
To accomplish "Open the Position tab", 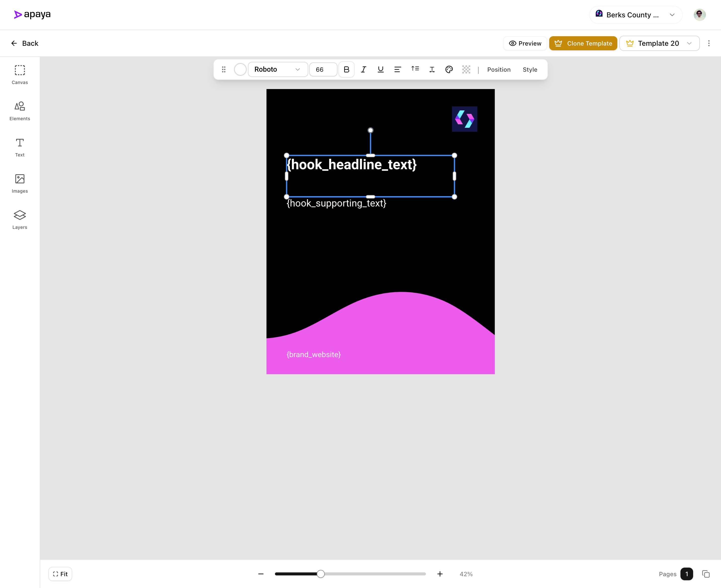I will click(499, 69).
